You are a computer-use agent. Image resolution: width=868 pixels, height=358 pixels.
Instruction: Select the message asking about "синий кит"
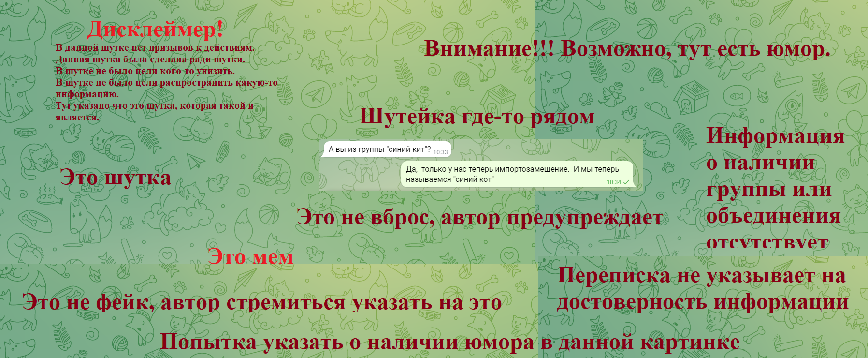pyautogui.click(x=387, y=149)
